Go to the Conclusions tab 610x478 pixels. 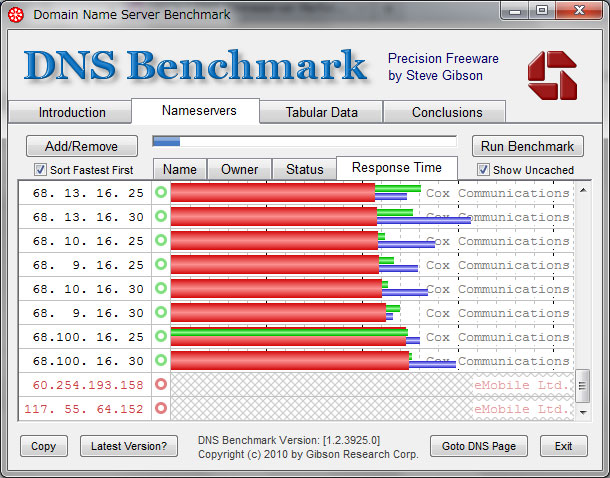(x=445, y=112)
